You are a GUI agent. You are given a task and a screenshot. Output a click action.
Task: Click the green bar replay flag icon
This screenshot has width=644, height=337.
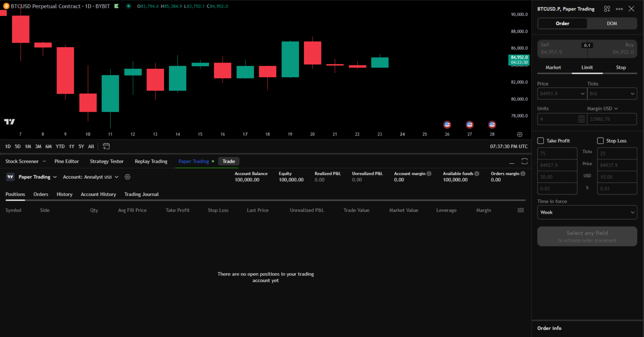(x=117, y=6)
